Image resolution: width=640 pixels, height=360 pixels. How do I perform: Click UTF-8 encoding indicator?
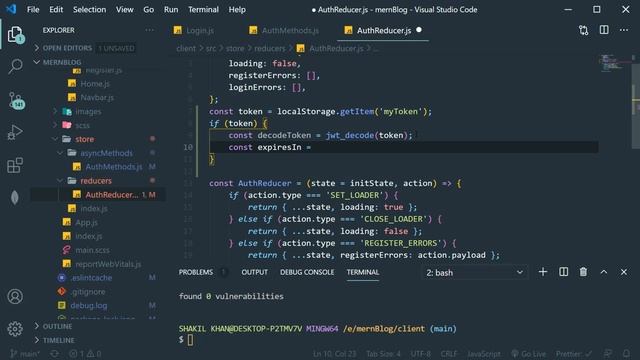[x=420, y=354]
